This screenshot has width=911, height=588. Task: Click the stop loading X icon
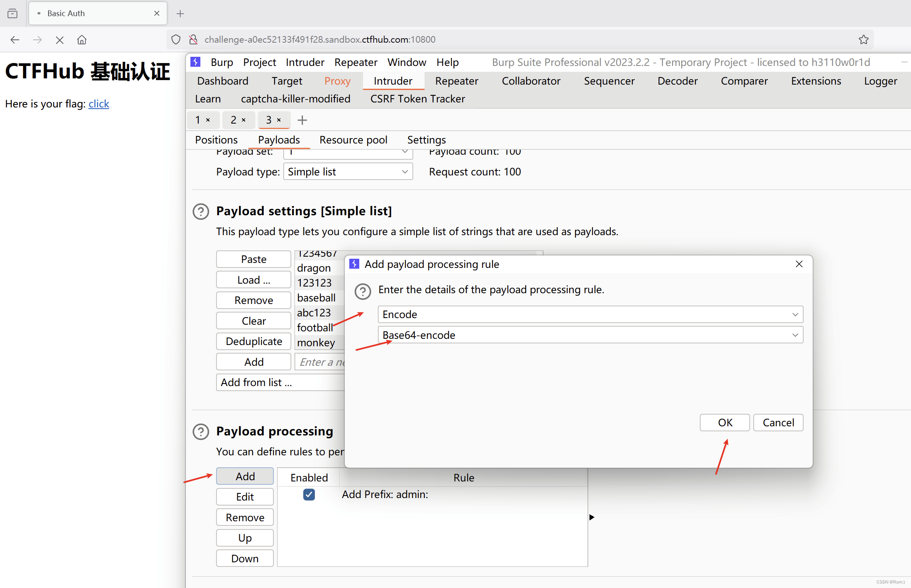point(60,40)
